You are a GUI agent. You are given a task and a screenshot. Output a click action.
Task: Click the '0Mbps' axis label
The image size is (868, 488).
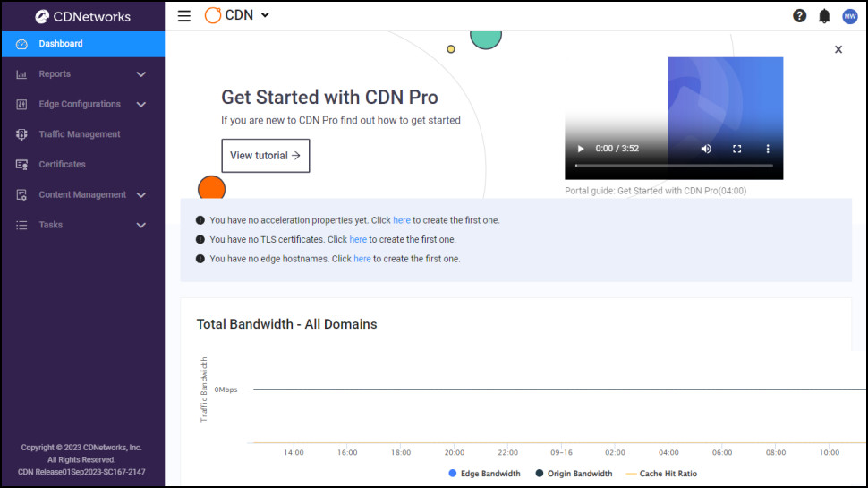[226, 390]
